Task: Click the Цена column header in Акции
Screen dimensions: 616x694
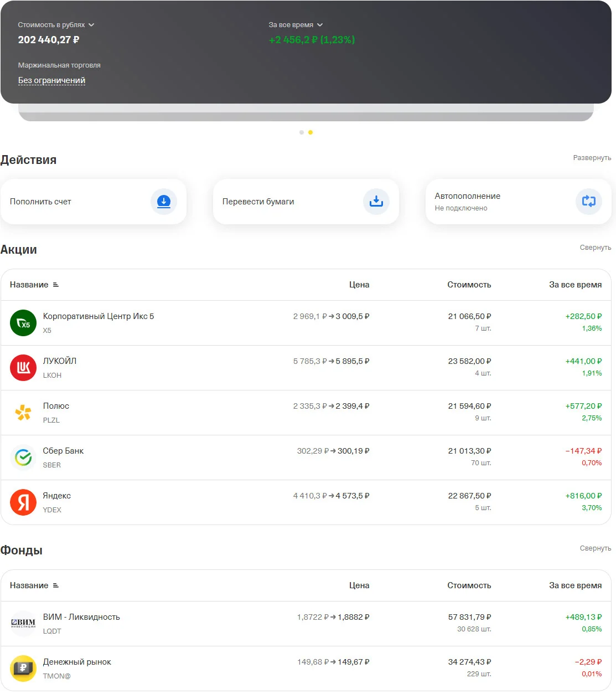Action: [x=359, y=285]
